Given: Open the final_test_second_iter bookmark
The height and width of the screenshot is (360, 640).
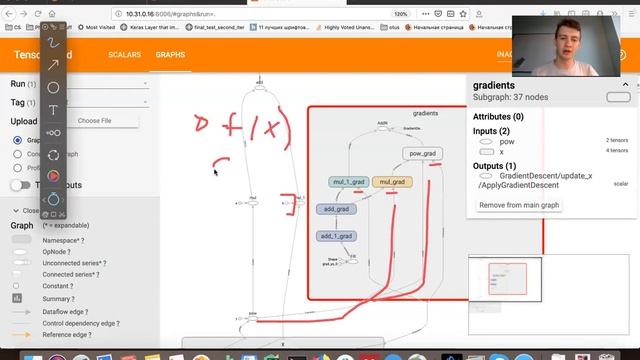Looking at the screenshot, I should click(x=215, y=27).
